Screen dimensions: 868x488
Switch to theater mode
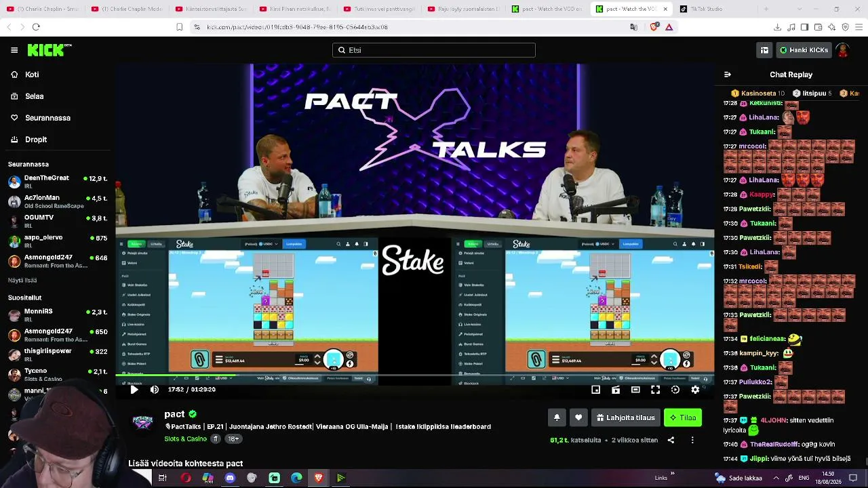coord(635,390)
